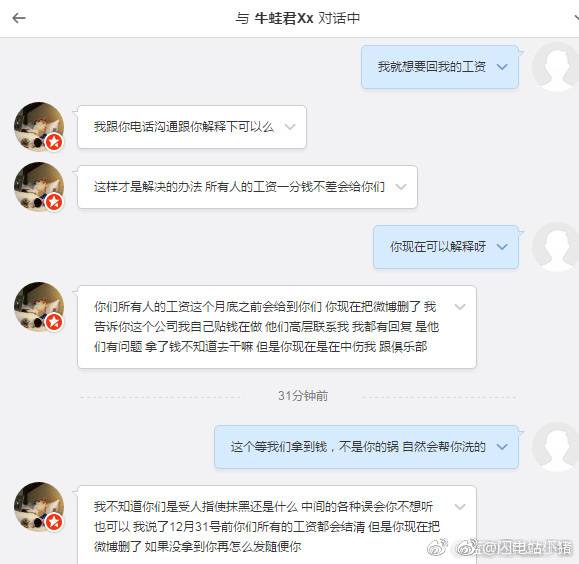This screenshot has height=564, width=579.
Task: Open avatar next to '我不知道你们是受人指使' message
Action: tap(39, 507)
